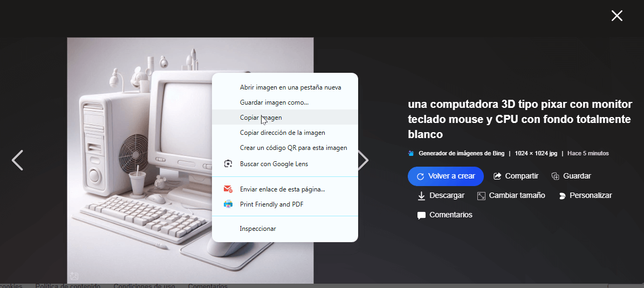Select Guardar imagen como... menu entry
This screenshot has height=288, width=644.
274,102
